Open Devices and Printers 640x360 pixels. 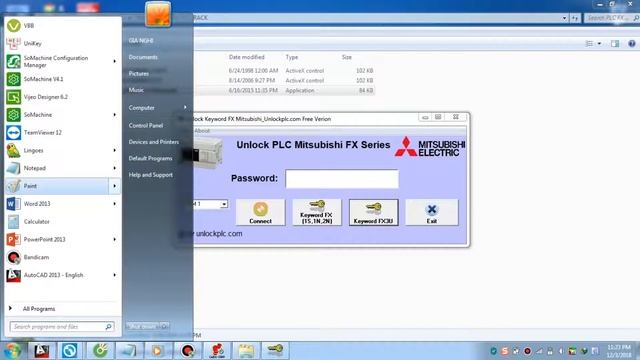click(x=154, y=142)
